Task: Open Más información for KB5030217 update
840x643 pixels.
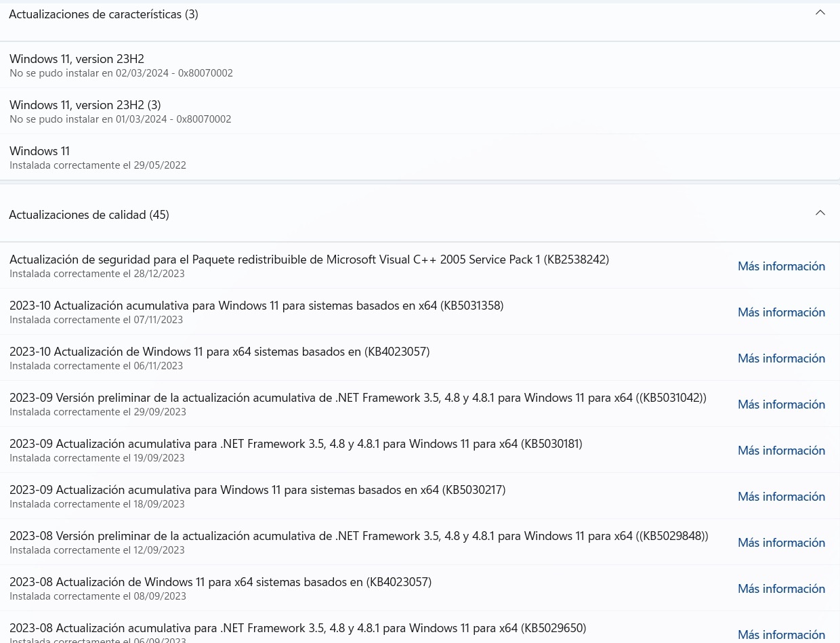Action: click(x=781, y=496)
